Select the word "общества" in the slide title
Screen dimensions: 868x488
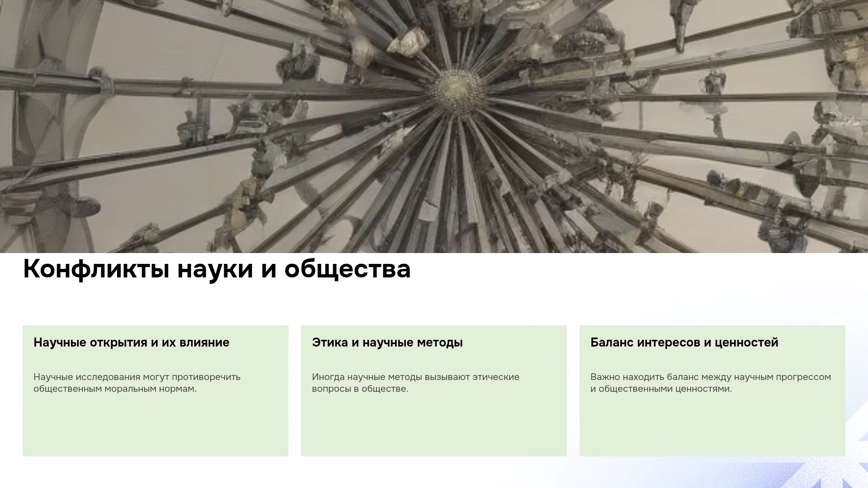[x=347, y=269]
